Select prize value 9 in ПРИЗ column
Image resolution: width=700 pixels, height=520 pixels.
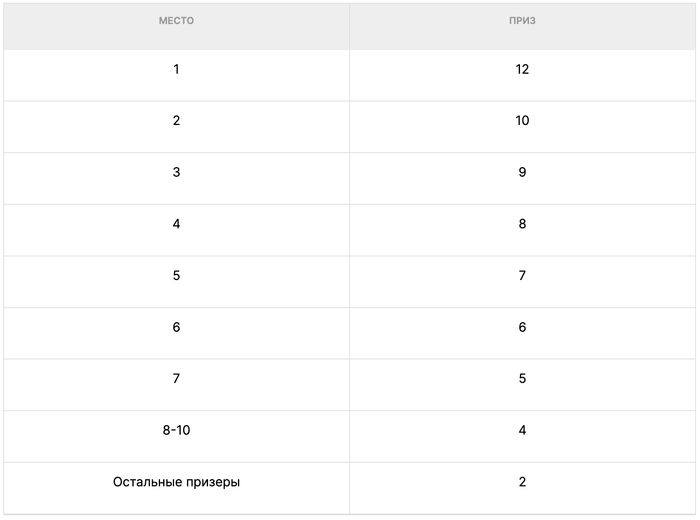(x=522, y=173)
